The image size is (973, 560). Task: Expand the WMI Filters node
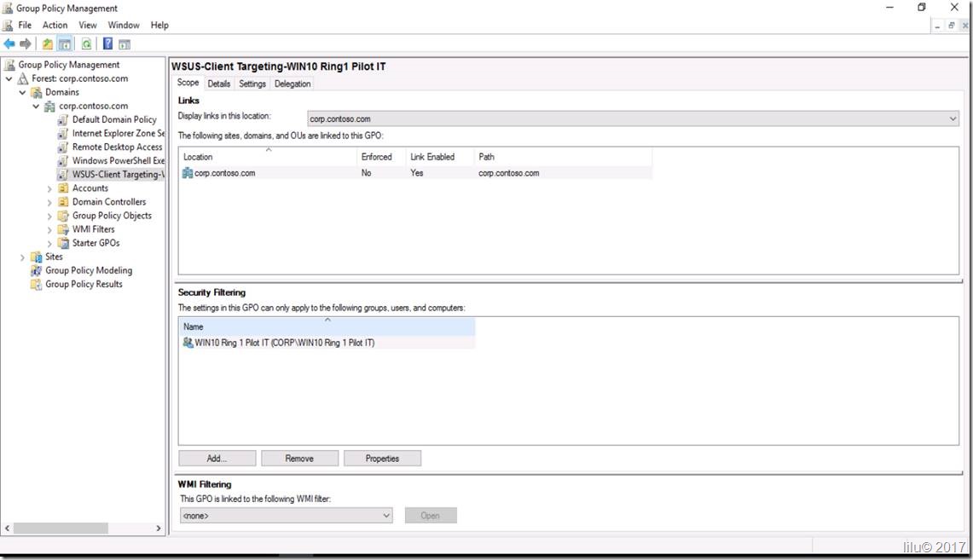point(49,229)
